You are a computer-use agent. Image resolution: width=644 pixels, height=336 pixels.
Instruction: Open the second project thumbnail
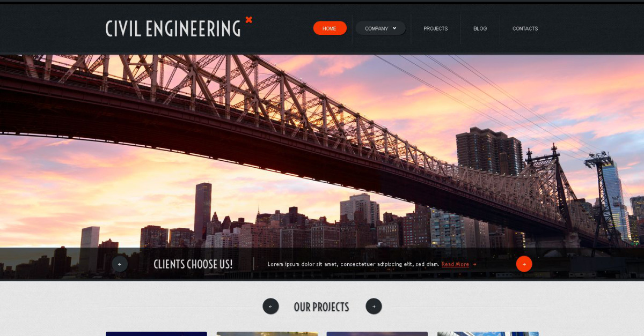click(x=267, y=334)
